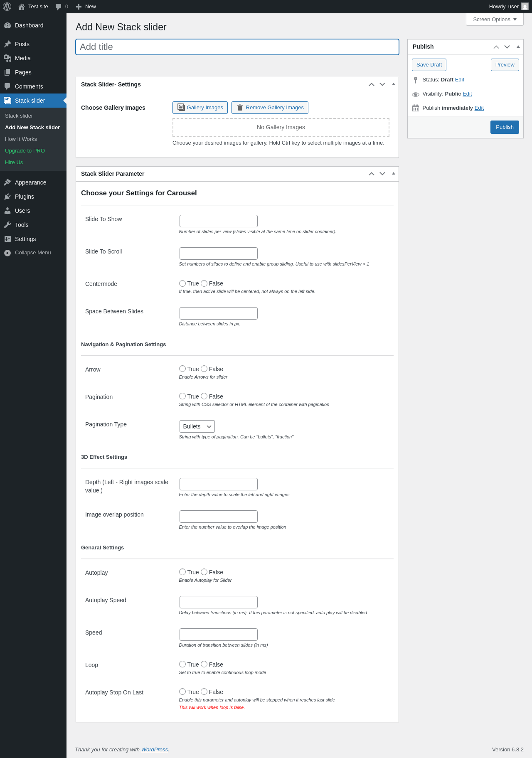532x758 pixels.
Task: Click the Collapse Menu arrow icon
Action: [x=7, y=253]
